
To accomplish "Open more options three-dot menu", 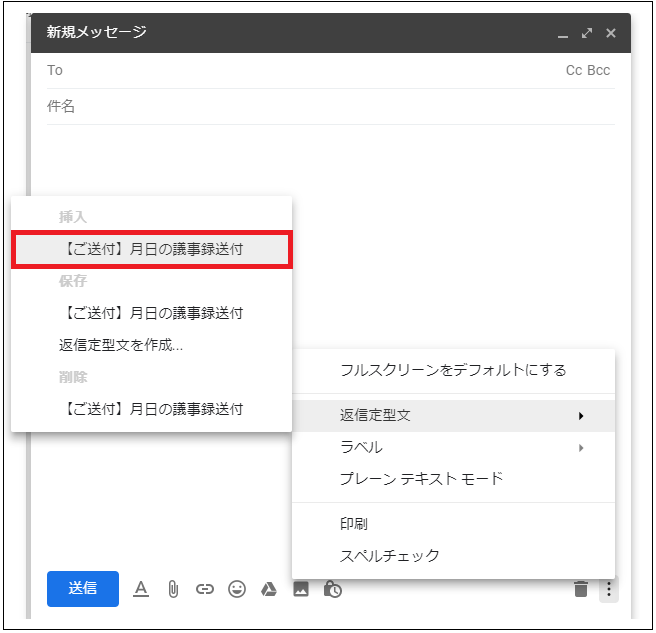I will click(x=609, y=589).
